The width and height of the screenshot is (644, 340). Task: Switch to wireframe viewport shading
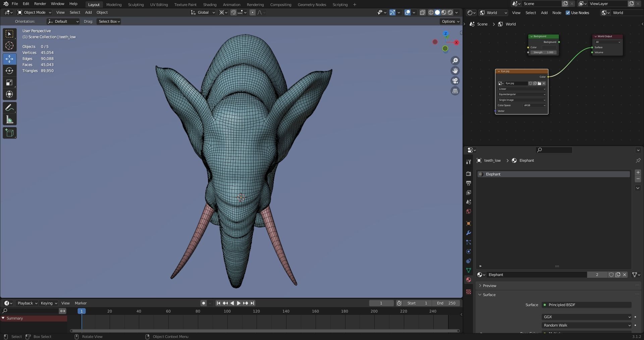[431, 12]
